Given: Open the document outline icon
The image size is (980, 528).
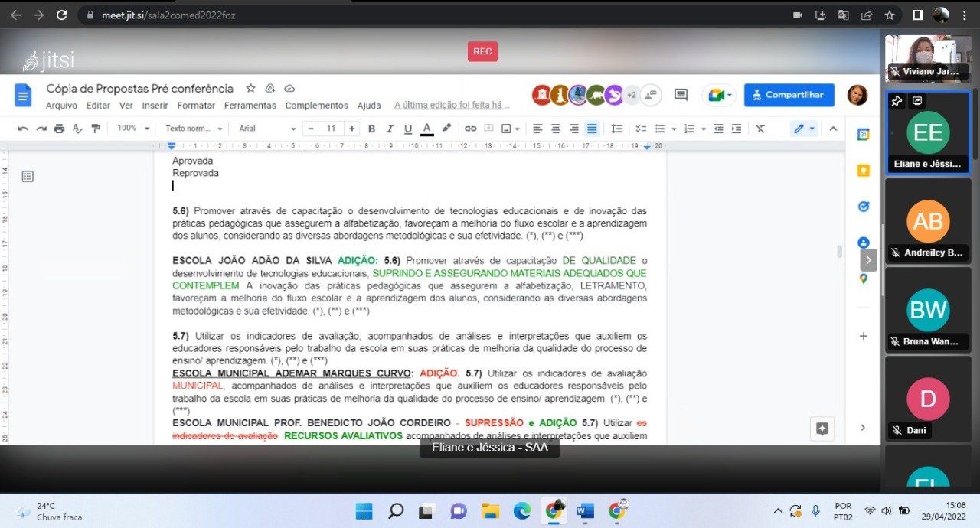Looking at the screenshot, I should (28, 177).
